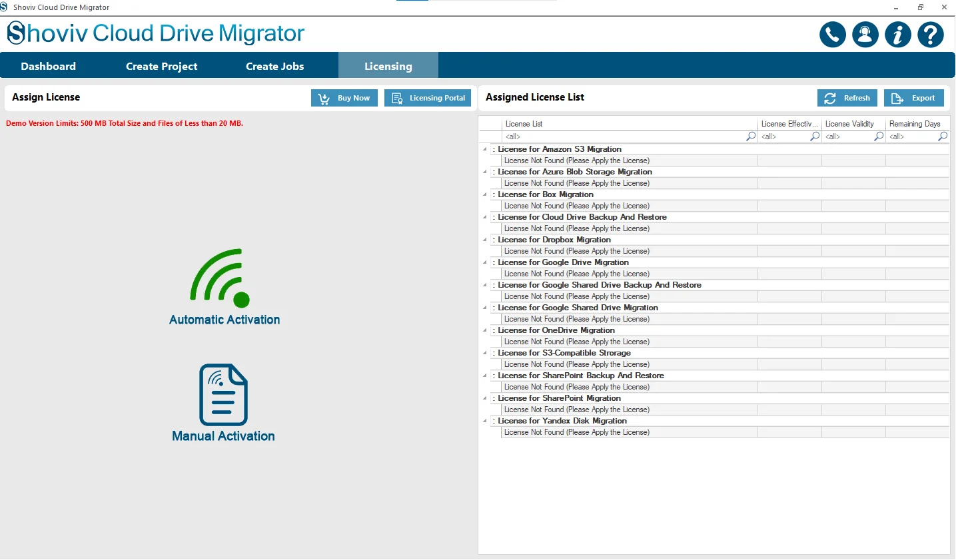This screenshot has width=956, height=560.
Task: Select License for Yandex Disk Migration row
Action: pyautogui.click(x=719, y=421)
